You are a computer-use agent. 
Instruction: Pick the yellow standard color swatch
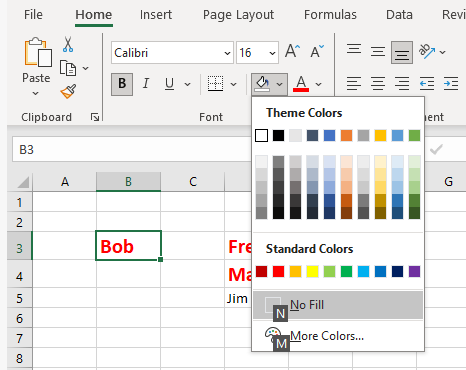312,271
